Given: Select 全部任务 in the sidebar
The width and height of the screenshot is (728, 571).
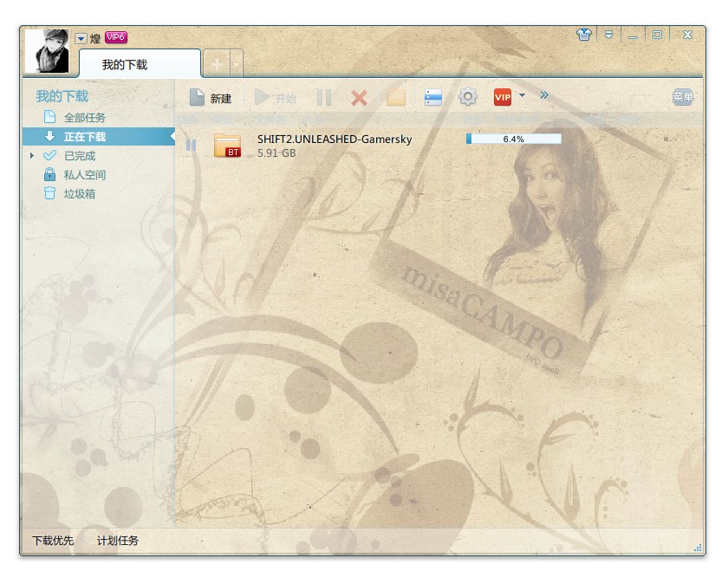Looking at the screenshot, I should pos(84,118).
